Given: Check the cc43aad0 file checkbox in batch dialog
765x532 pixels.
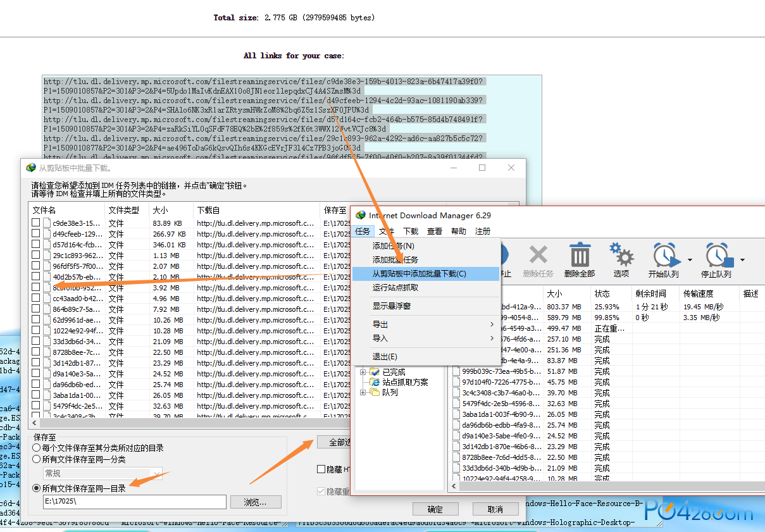Looking at the screenshot, I should [x=36, y=299].
